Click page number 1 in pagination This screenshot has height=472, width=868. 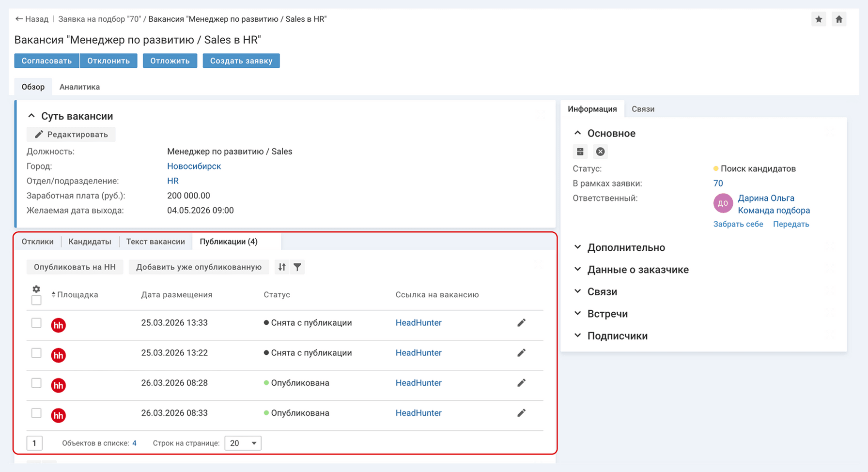(x=34, y=443)
